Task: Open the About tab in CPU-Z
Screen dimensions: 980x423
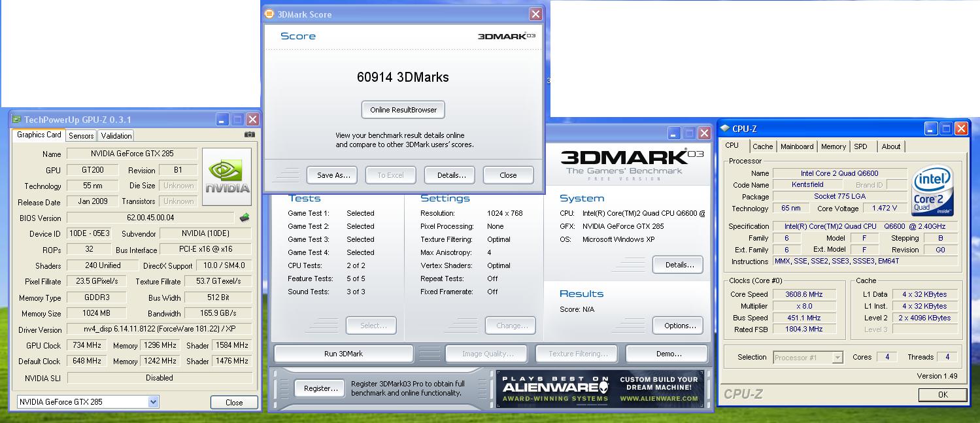Action: [x=891, y=146]
